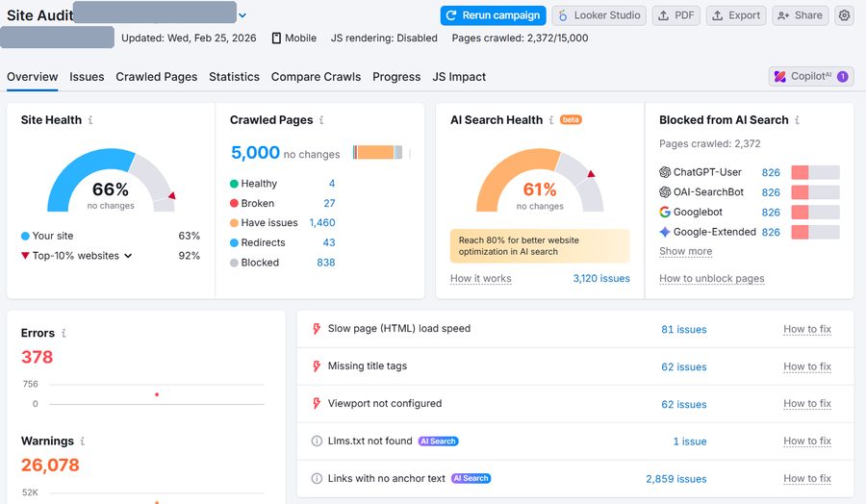Image resolution: width=866 pixels, height=504 pixels.
Task: Click the error icon beside Viewport not configured
Action: tap(317, 404)
